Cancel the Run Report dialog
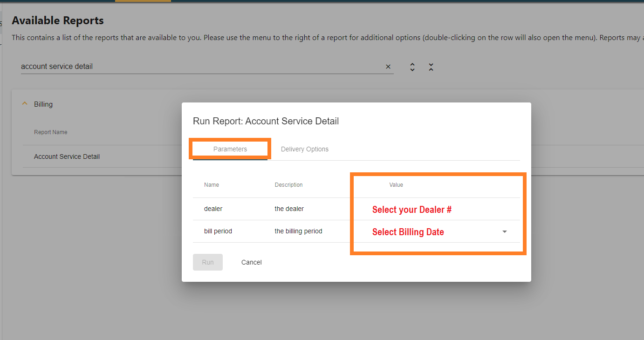Image resolution: width=644 pixels, height=340 pixels. click(x=252, y=262)
